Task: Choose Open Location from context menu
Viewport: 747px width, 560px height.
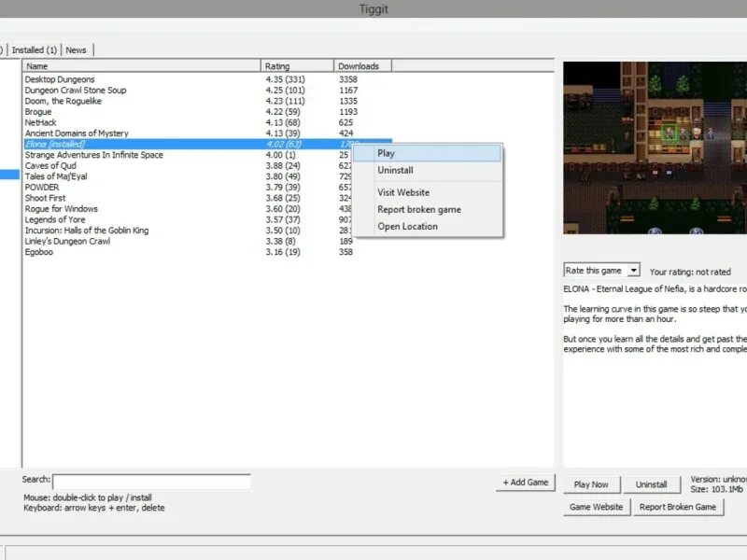Action: [x=428, y=226]
